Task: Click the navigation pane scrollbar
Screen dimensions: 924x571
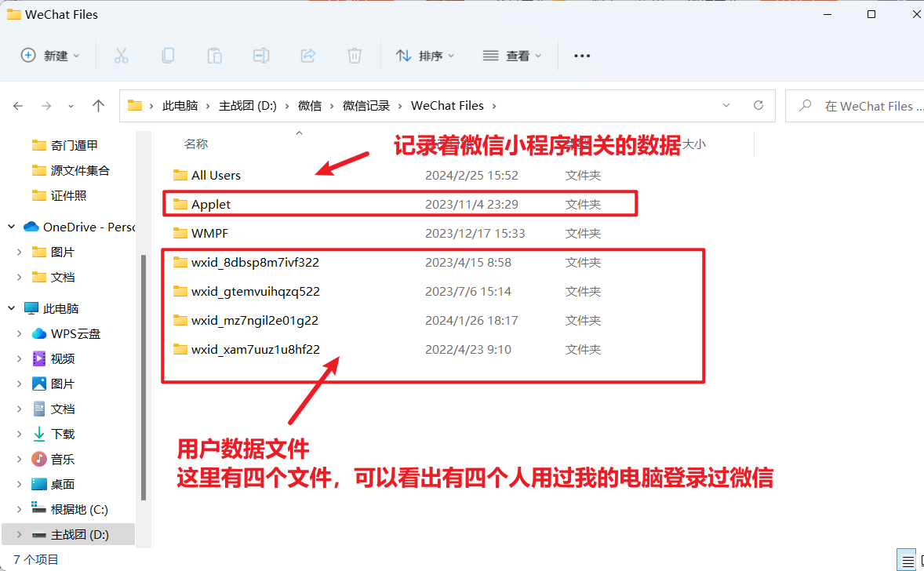Action: pos(144,377)
